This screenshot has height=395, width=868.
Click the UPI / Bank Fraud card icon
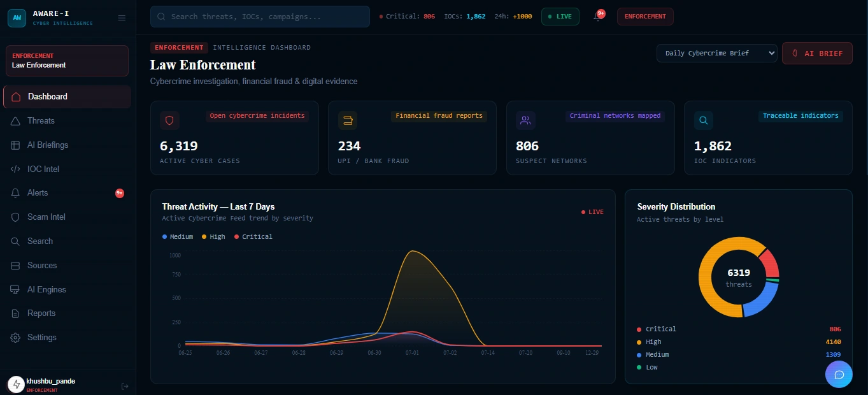pos(348,120)
